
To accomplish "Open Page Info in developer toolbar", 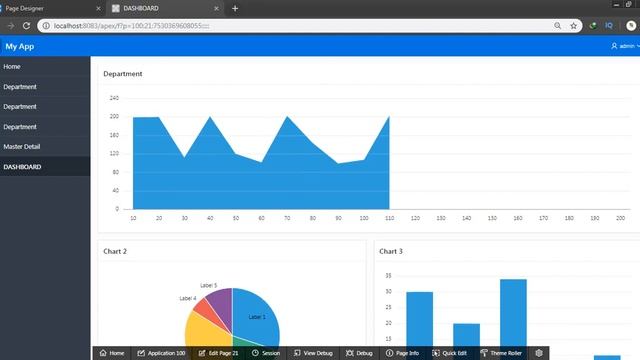I will coord(402,353).
